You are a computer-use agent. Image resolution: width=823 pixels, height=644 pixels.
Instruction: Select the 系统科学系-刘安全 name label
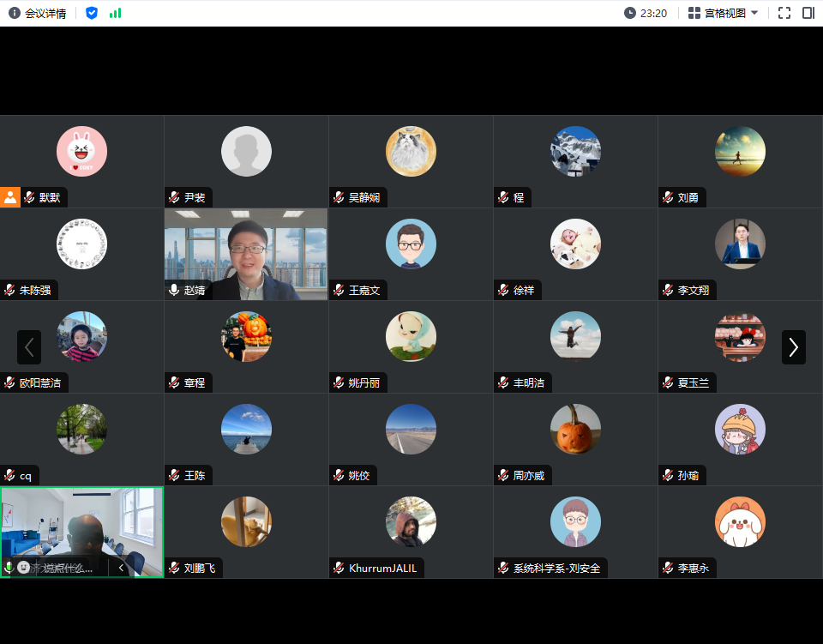click(556, 568)
